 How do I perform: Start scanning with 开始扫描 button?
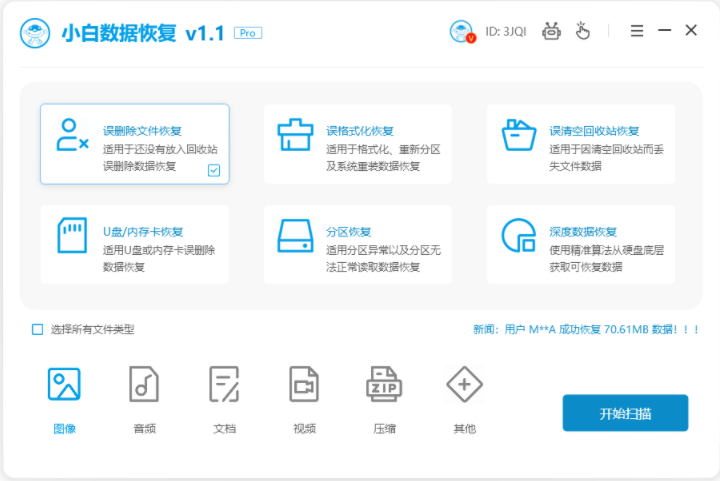(x=625, y=413)
